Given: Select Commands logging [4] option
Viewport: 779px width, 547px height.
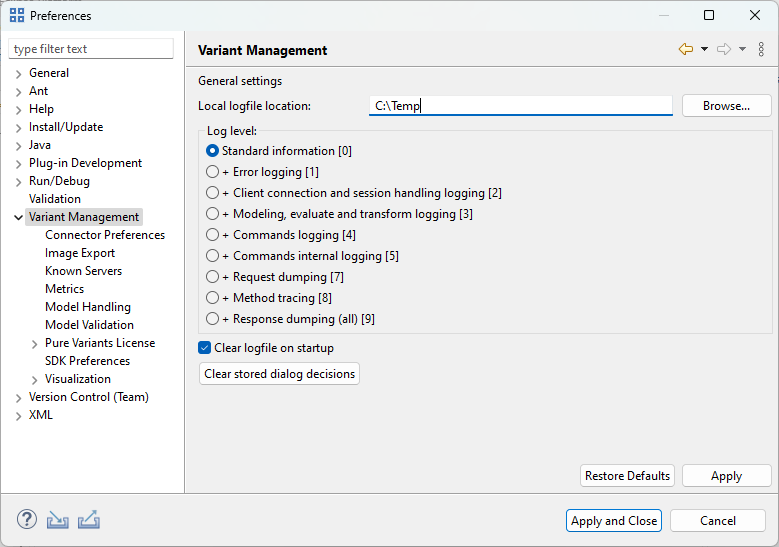Looking at the screenshot, I should 212,235.
